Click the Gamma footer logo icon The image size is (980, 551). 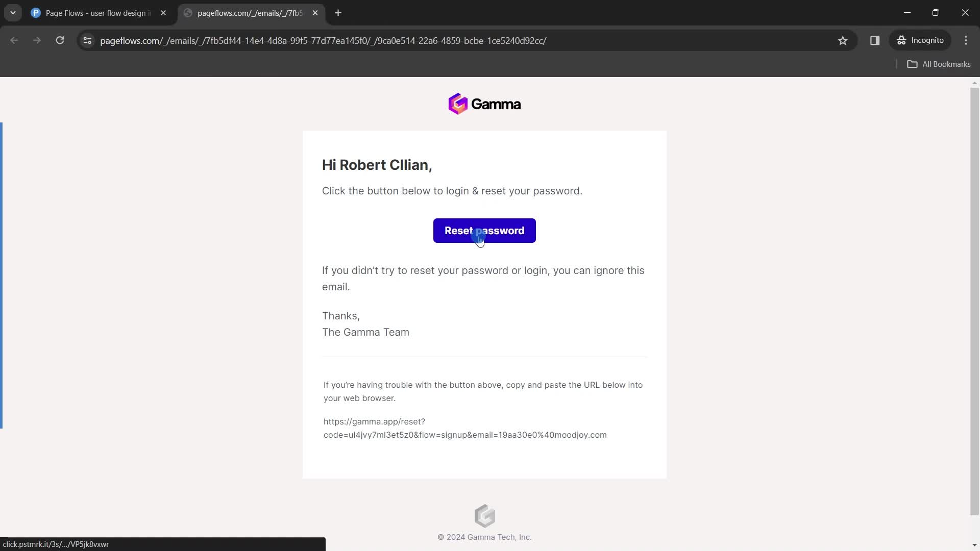pyautogui.click(x=484, y=516)
